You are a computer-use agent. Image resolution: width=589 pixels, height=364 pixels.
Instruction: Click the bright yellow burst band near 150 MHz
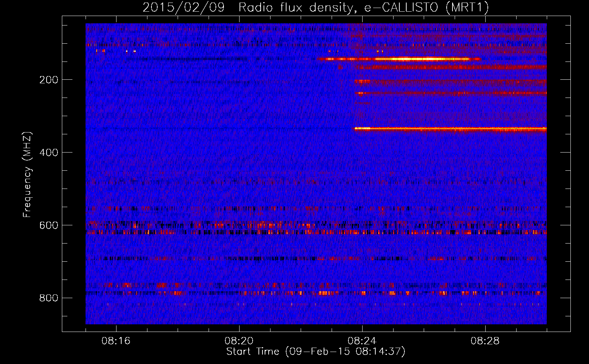pyautogui.click(x=399, y=59)
